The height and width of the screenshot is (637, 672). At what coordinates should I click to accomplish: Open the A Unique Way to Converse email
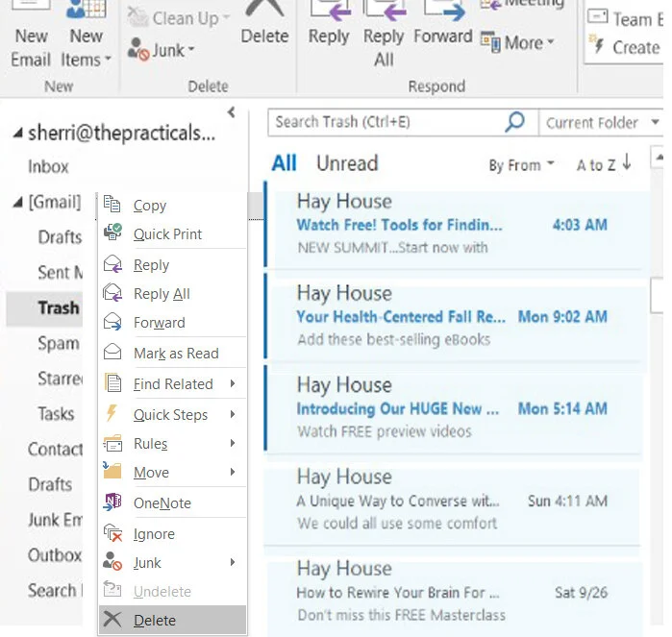[x=455, y=501]
